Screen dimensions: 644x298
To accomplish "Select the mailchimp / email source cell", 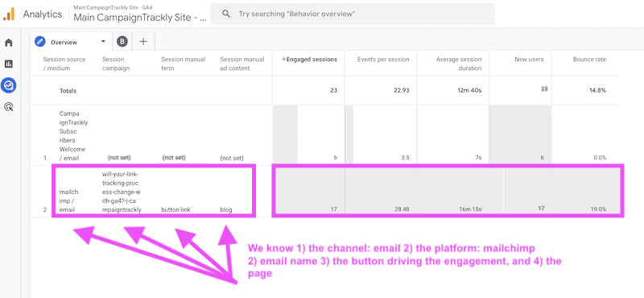I will click(69, 201).
